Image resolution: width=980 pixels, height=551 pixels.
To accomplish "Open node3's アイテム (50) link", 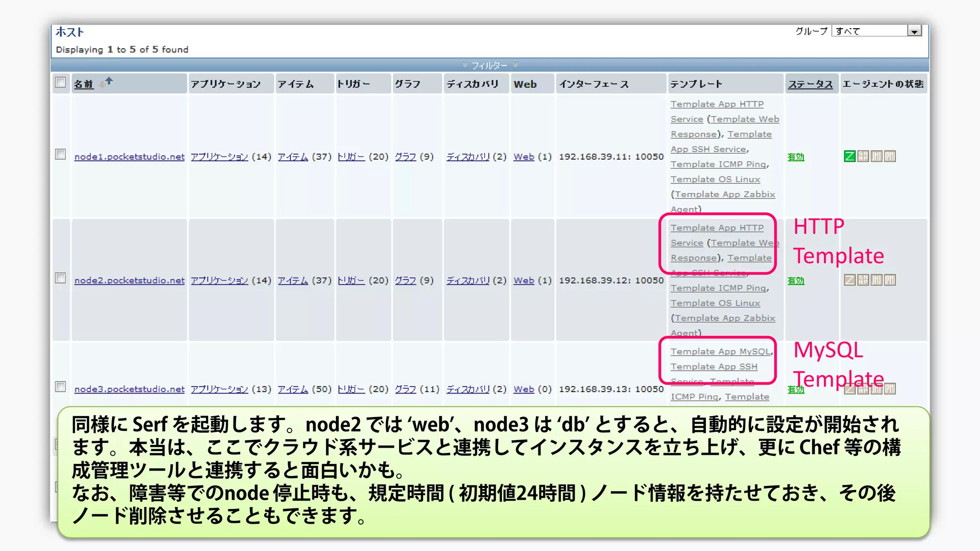I will (x=293, y=389).
